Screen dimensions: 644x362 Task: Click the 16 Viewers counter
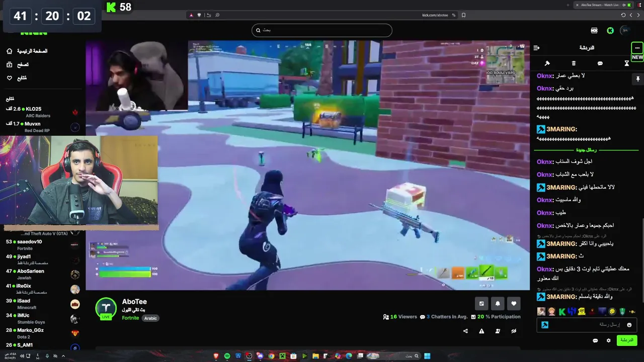tap(400, 317)
